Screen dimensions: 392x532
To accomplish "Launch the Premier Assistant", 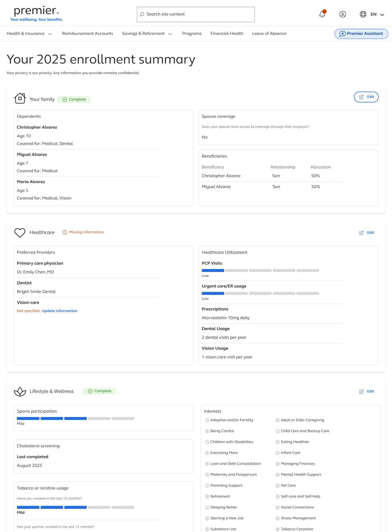I will pyautogui.click(x=361, y=34).
